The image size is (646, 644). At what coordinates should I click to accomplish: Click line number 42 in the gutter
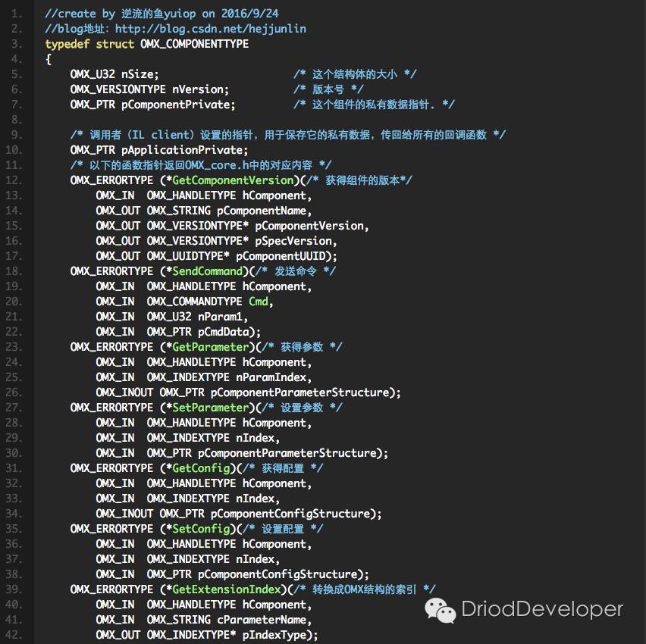tap(14, 635)
